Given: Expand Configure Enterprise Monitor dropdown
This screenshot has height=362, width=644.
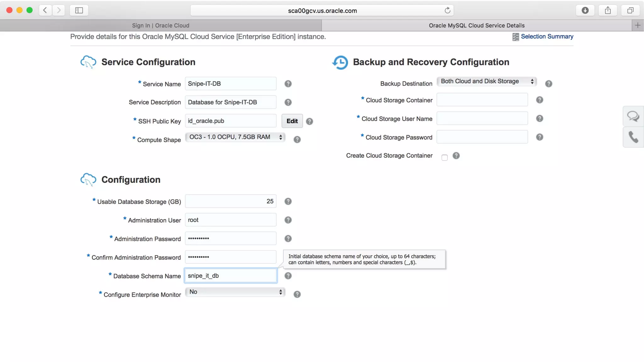Looking at the screenshot, I should [235, 292].
